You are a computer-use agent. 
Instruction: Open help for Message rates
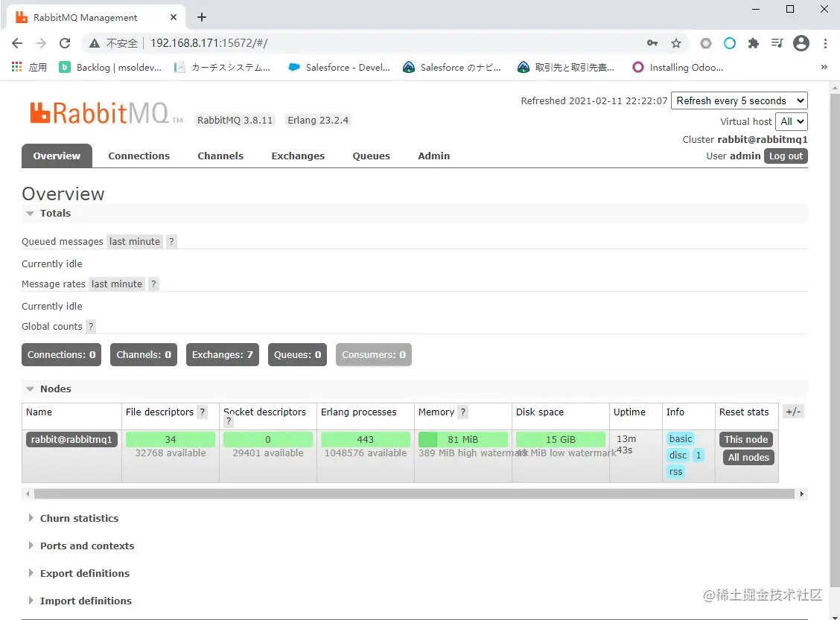(153, 284)
